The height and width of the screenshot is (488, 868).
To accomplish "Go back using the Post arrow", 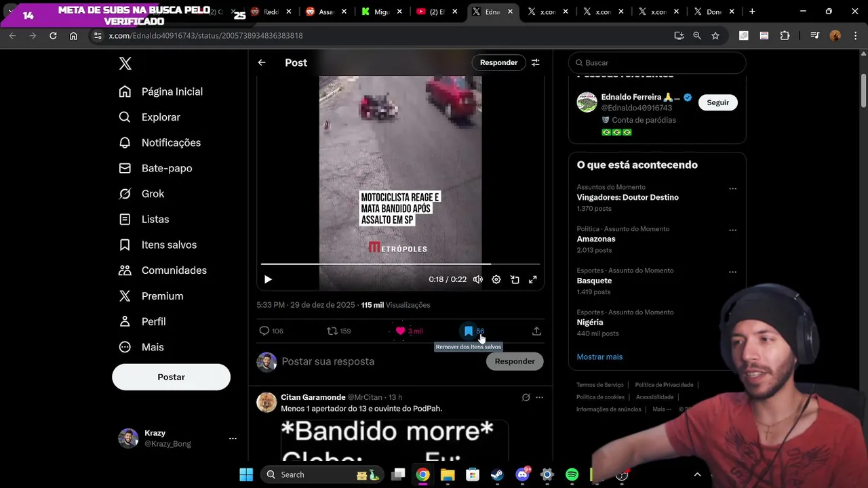I will [262, 62].
